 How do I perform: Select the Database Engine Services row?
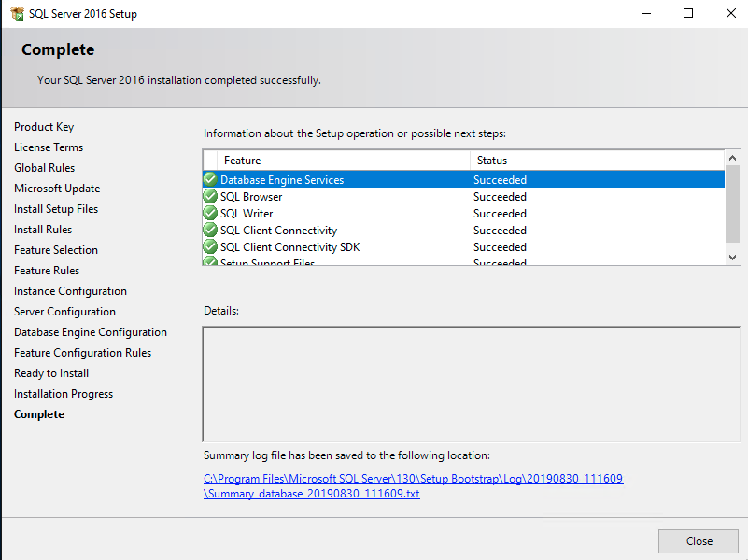point(374,180)
